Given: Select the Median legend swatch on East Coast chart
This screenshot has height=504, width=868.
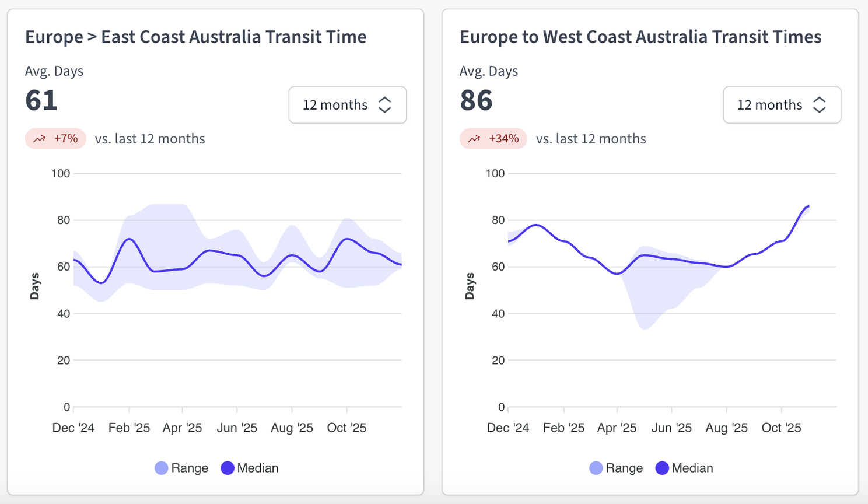Looking at the screenshot, I should point(227,467).
